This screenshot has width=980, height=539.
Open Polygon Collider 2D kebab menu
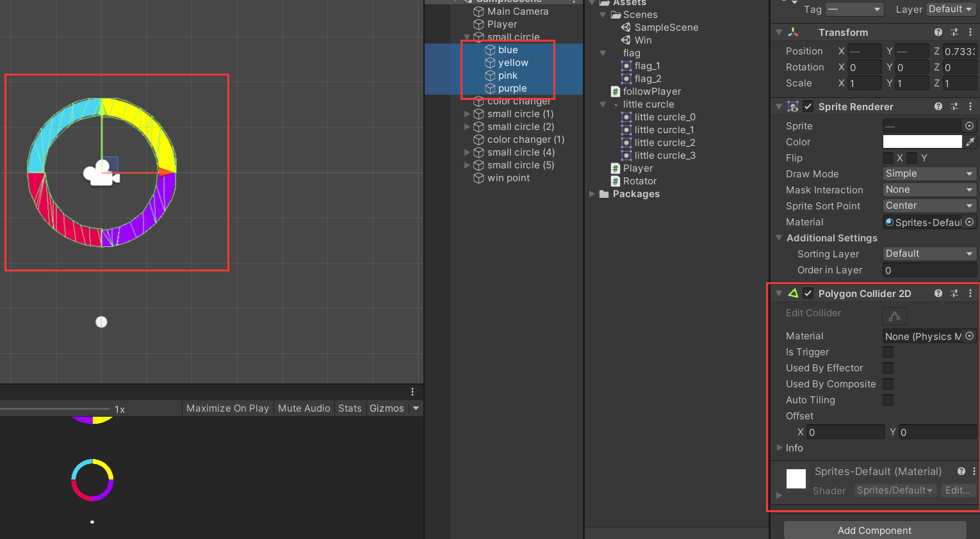[970, 293]
